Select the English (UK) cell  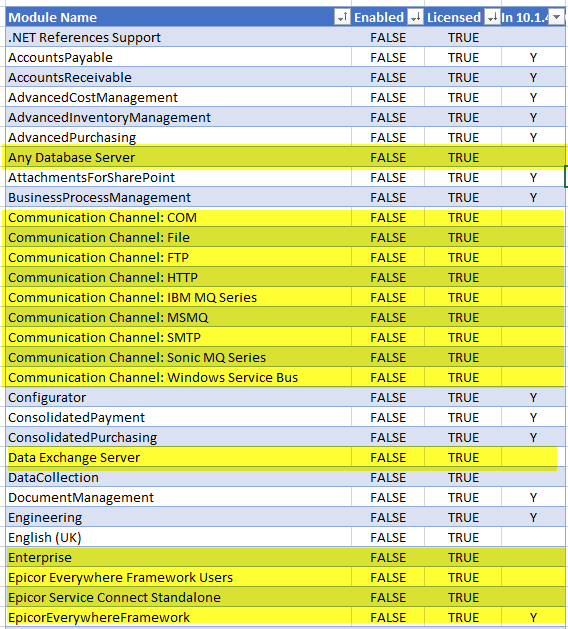[x=179, y=537]
